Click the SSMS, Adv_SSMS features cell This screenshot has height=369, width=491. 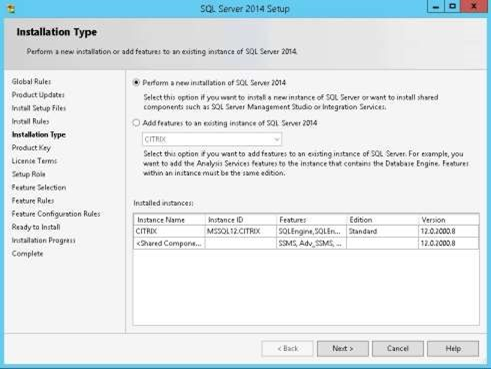tap(311, 243)
